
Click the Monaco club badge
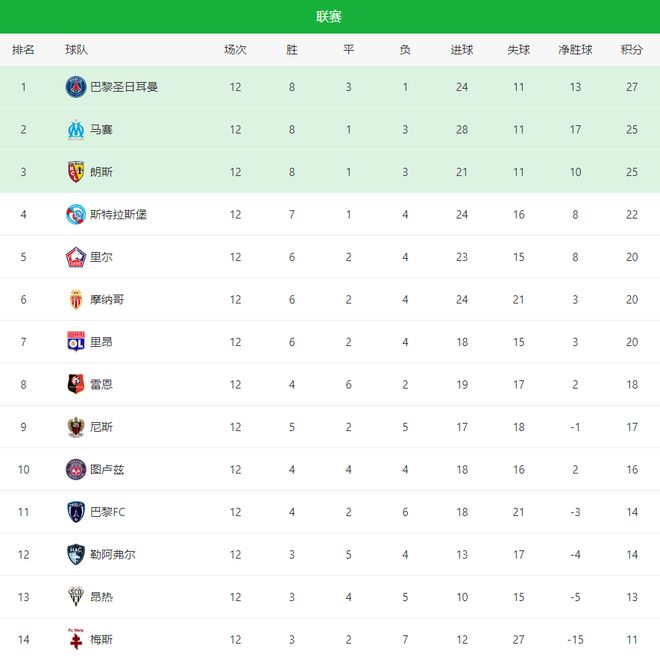coord(76,299)
